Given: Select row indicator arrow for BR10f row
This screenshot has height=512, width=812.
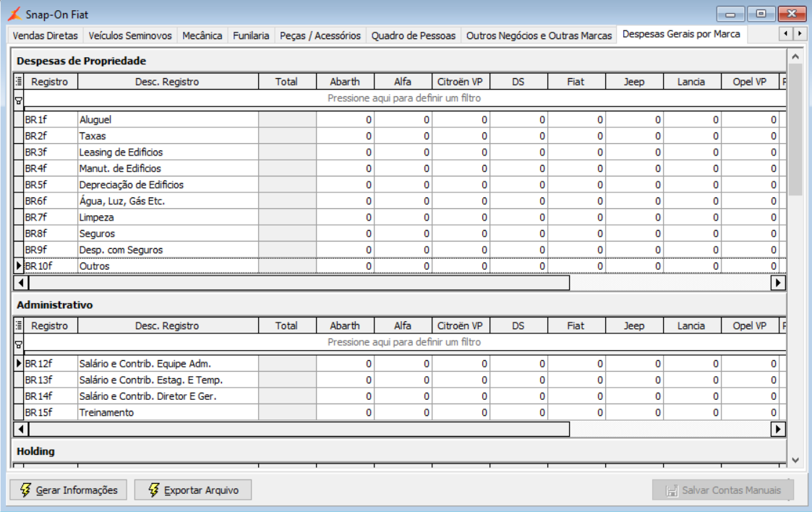Looking at the screenshot, I should click(19, 265).
